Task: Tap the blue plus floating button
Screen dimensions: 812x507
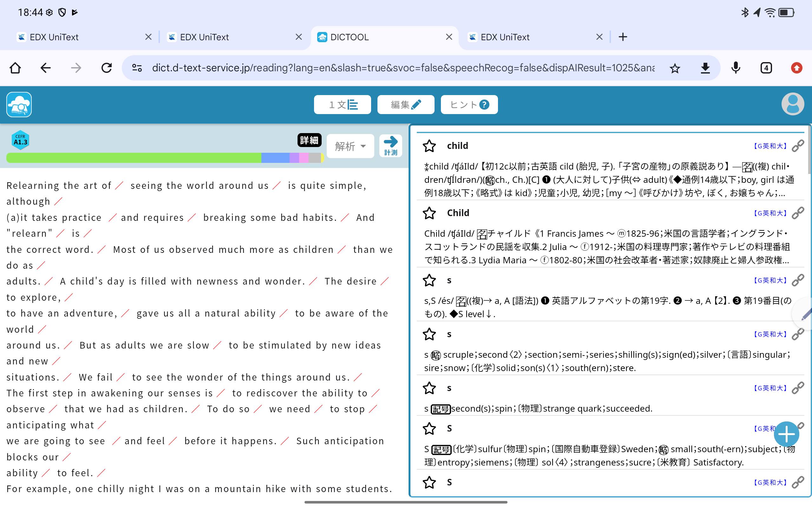Action: pos(786,434)
